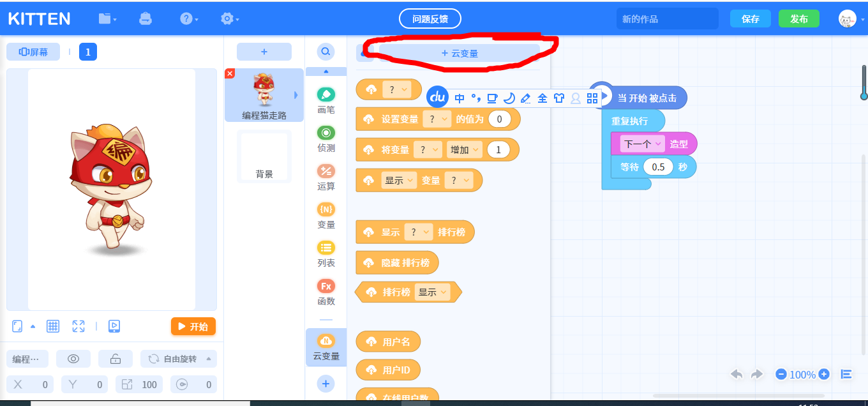Image resolution: width=868 pixels, height=406 pixels.
Task: Open the 增加 dropdown in 将变量 block
Action: click(x=464, y=149)
